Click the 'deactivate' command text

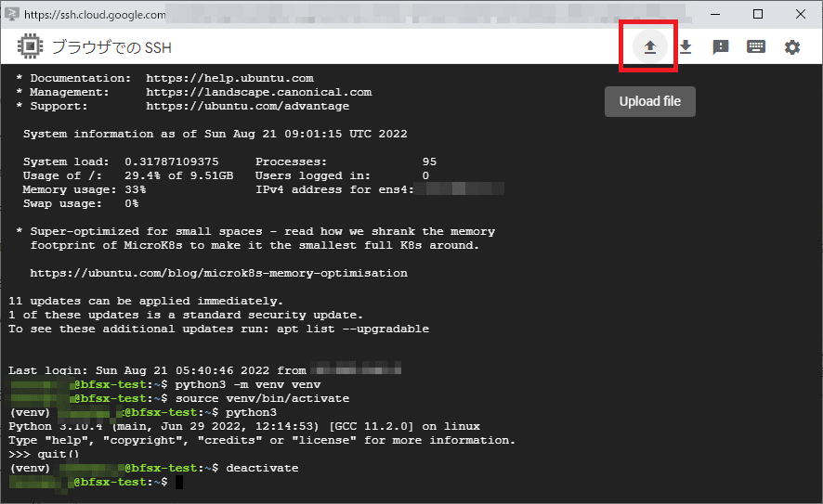[x=262, y=468]
